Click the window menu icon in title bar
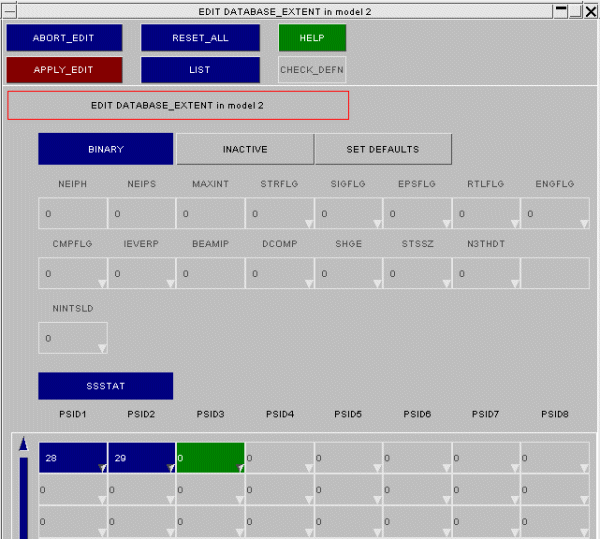600x539 pixels. point(9,11)
